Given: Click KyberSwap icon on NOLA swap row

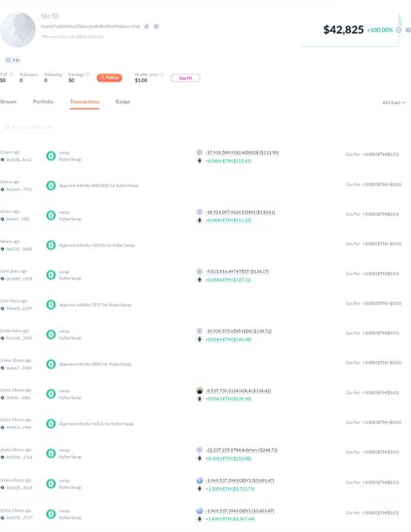Looking at the screenshot, I should click(x=51, y=394).
